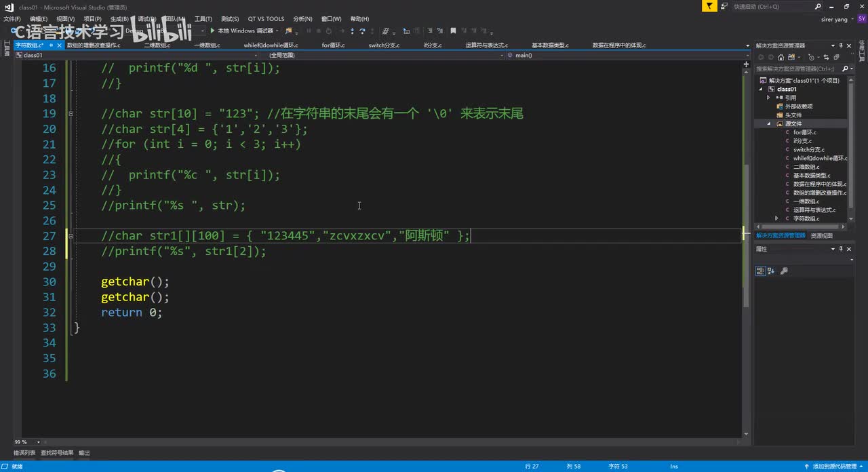The height and width of the screenshot is (472, 868).
Task: Close the 字符数组.c tab
Action: point(60,45)
